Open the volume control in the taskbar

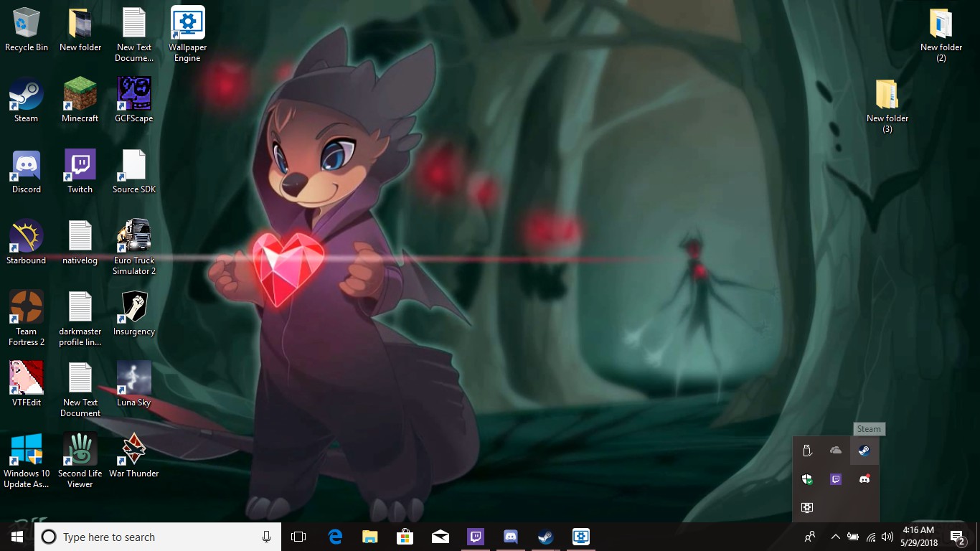click(x=887, y=537)
